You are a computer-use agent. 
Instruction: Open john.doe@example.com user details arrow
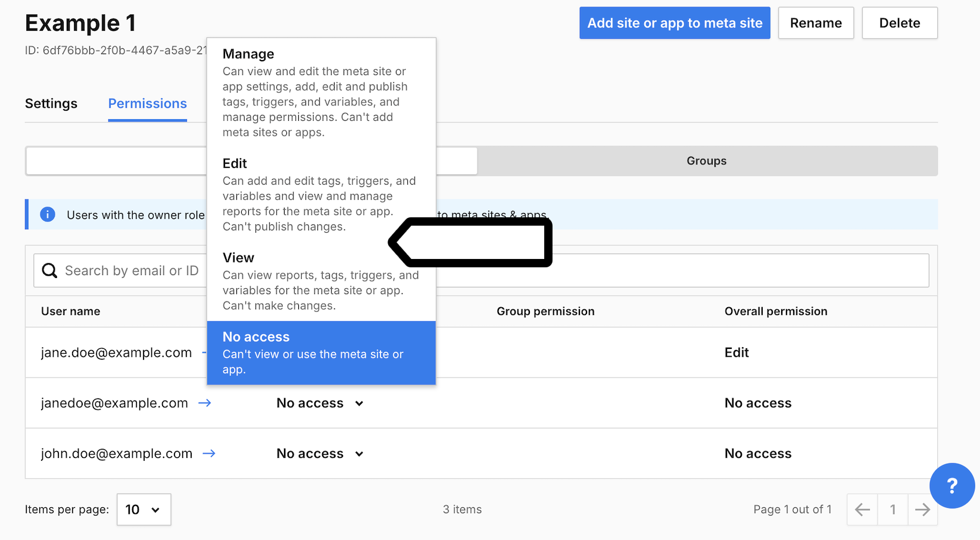coord(209,454)
